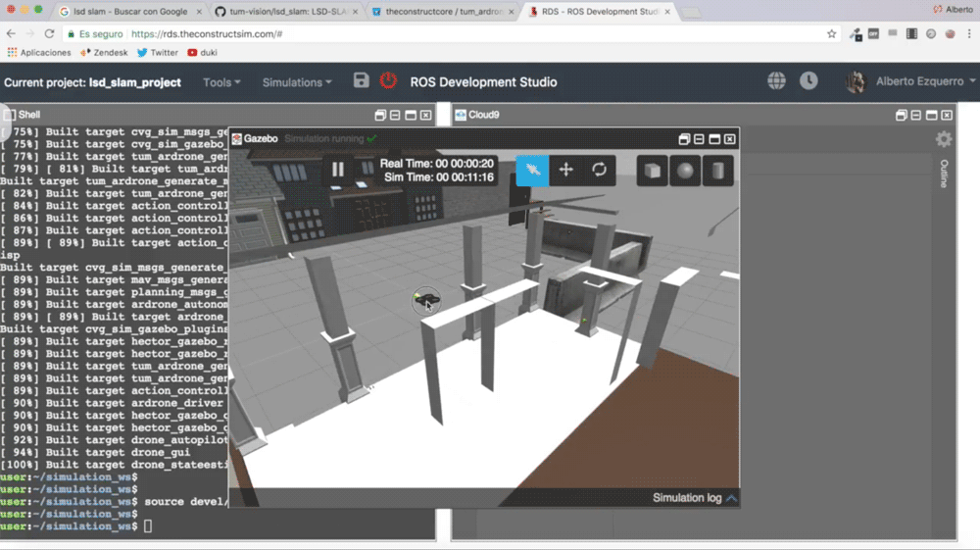980x550 pixels.
Task: Click the globe icon in header
Action: (x=776, y=80)
